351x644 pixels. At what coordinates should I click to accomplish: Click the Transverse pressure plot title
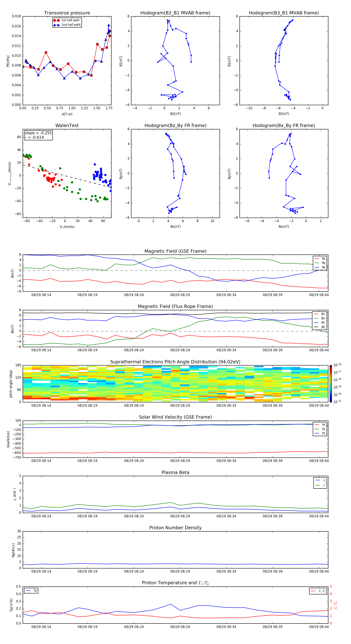point(67,13)
